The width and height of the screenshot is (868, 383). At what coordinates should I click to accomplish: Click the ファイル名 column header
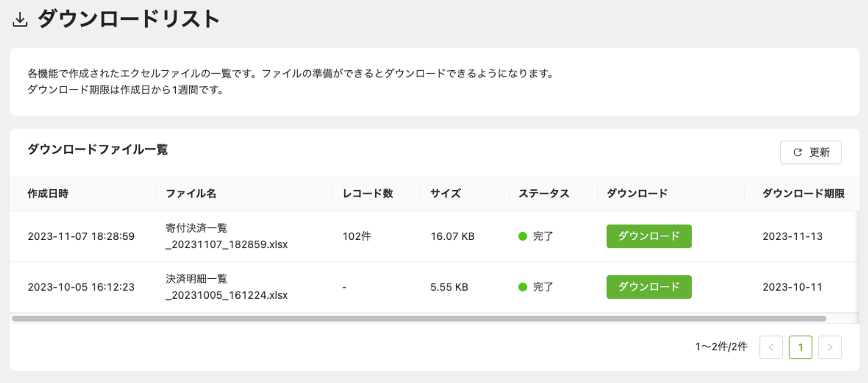click(x=191, y=193)
